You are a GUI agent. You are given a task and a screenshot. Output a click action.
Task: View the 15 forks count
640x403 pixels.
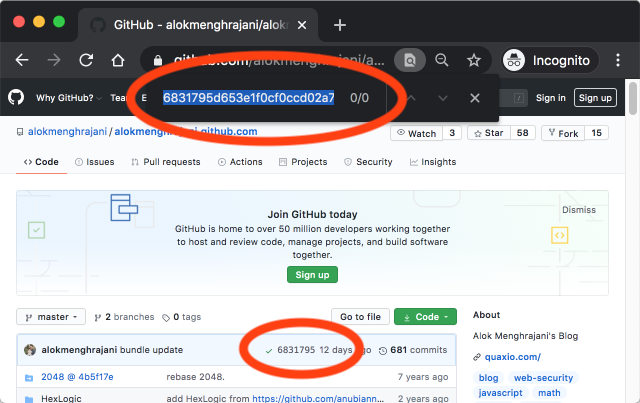click(x=596, y=133)
